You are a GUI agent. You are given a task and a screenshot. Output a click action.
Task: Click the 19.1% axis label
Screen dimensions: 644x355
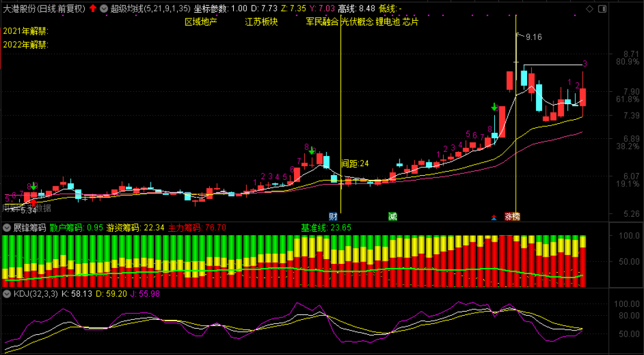click(x=627, y=184)
